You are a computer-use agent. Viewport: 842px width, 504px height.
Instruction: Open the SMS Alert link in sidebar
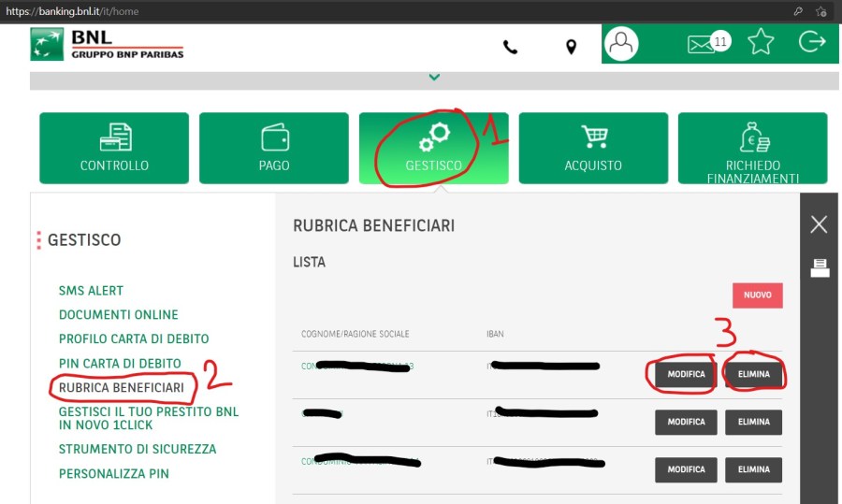(x=91, y=291)
